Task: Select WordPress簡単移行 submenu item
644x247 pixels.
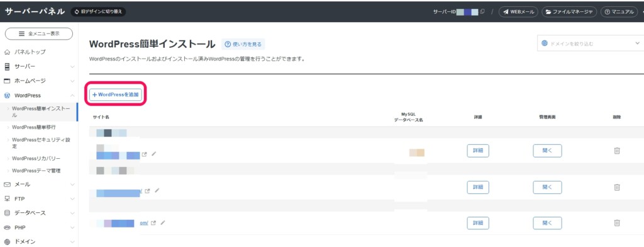Action: click(x=34, y=127)
